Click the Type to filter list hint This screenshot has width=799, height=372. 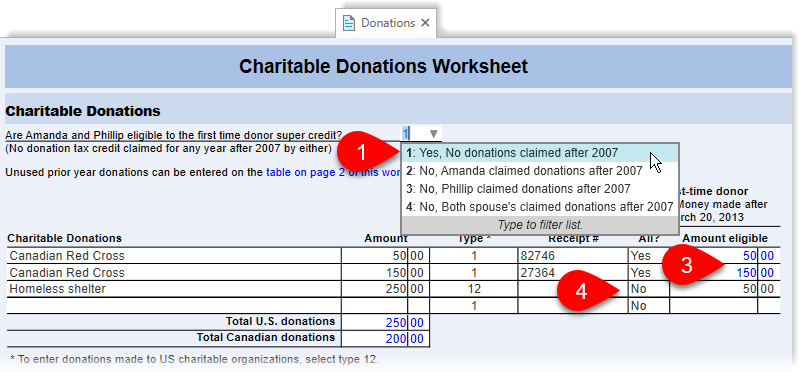(x=540, y=224)
